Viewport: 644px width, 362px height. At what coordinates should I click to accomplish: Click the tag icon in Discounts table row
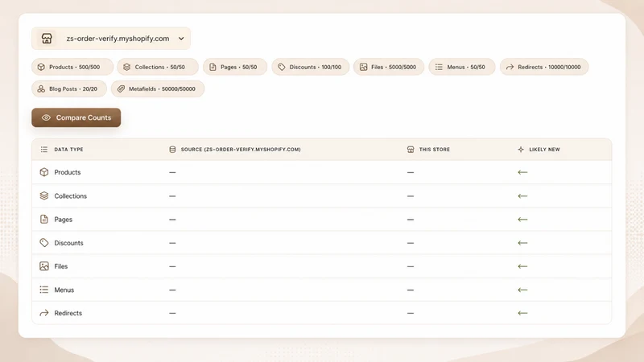tap(44, 243)
